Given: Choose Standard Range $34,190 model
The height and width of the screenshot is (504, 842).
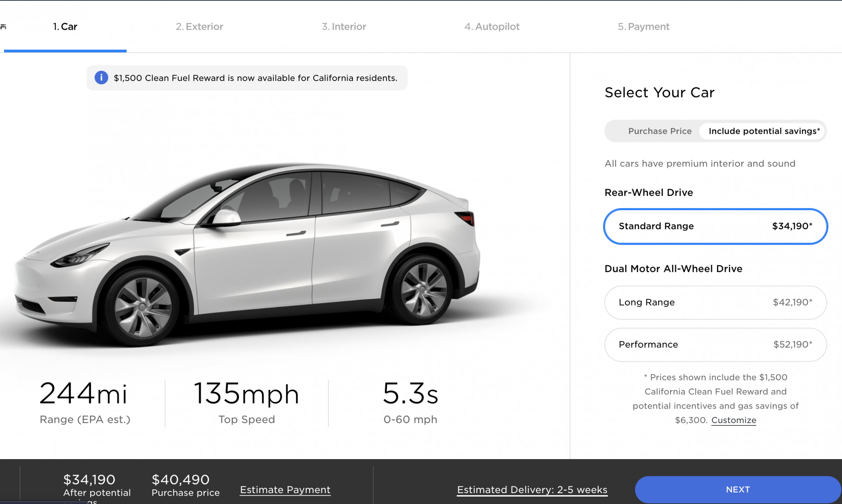Looking at the screenshot, I should point(715,226).
